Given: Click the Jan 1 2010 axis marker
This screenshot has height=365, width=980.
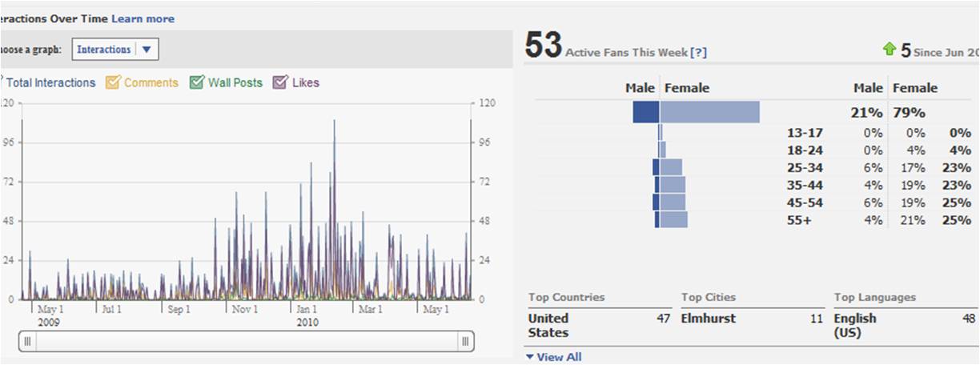Looking at the screenshot, I should pos(307,309).
